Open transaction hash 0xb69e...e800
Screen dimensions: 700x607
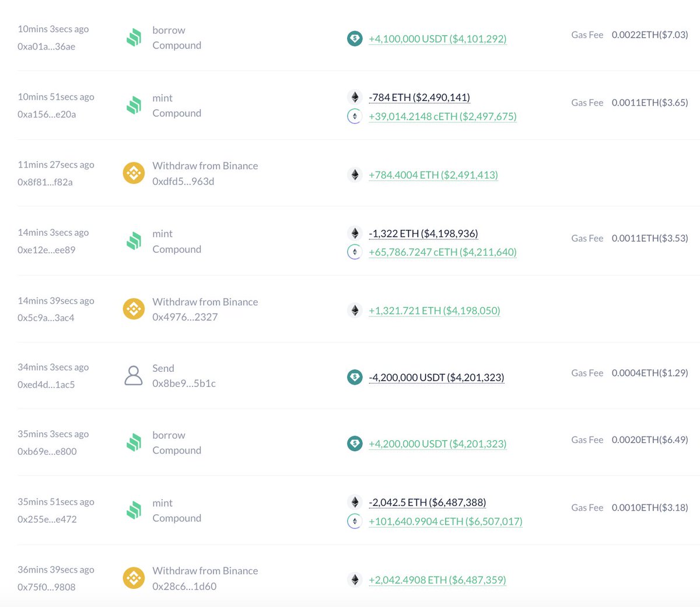pyautogui.click(x=47, y=451)
